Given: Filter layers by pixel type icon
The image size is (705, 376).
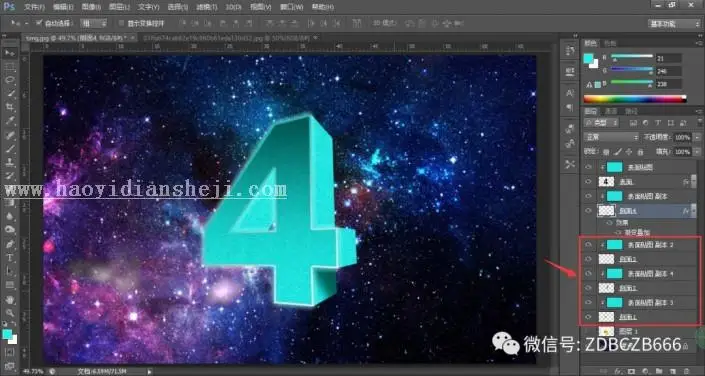Looking at the screenshot, I should click(x=634, y=123).
